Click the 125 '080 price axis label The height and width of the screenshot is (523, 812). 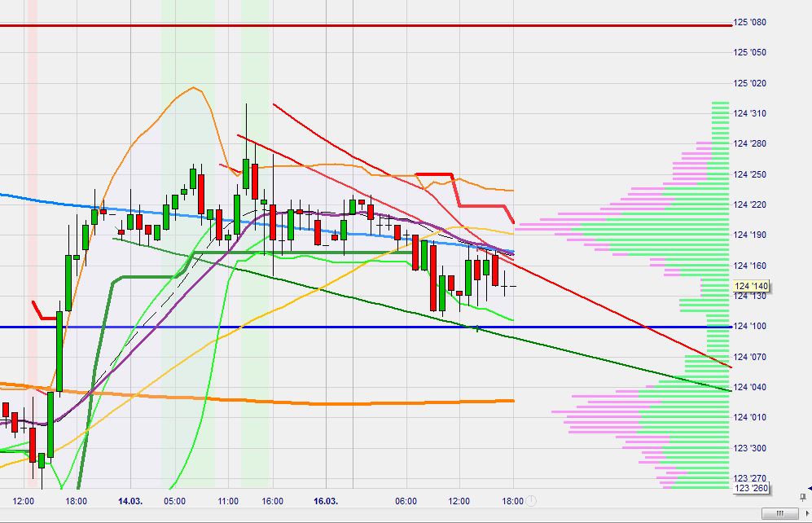(749, 22)
